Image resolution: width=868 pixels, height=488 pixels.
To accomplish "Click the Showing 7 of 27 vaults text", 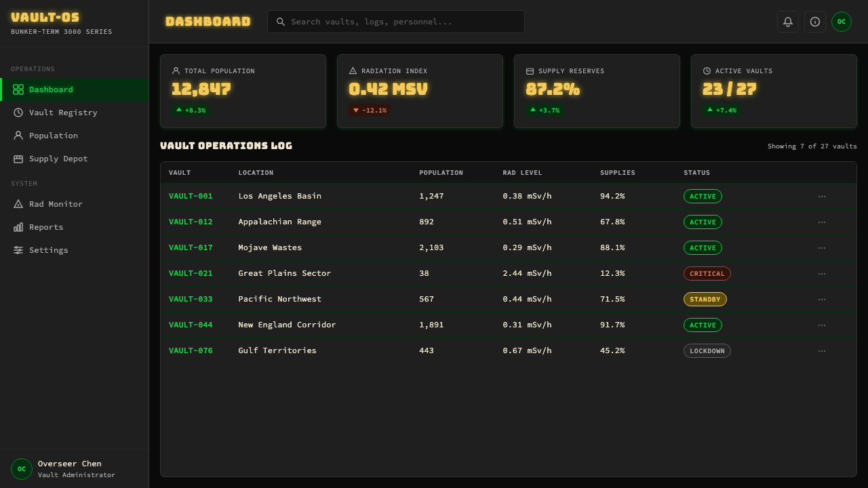I will [812, 146].
